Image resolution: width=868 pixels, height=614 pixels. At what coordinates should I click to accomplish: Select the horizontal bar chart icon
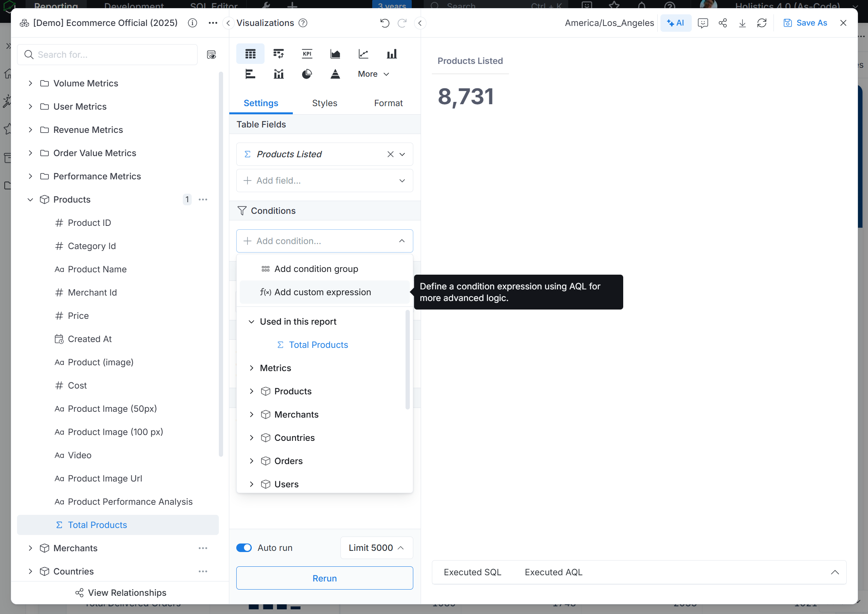250,74
